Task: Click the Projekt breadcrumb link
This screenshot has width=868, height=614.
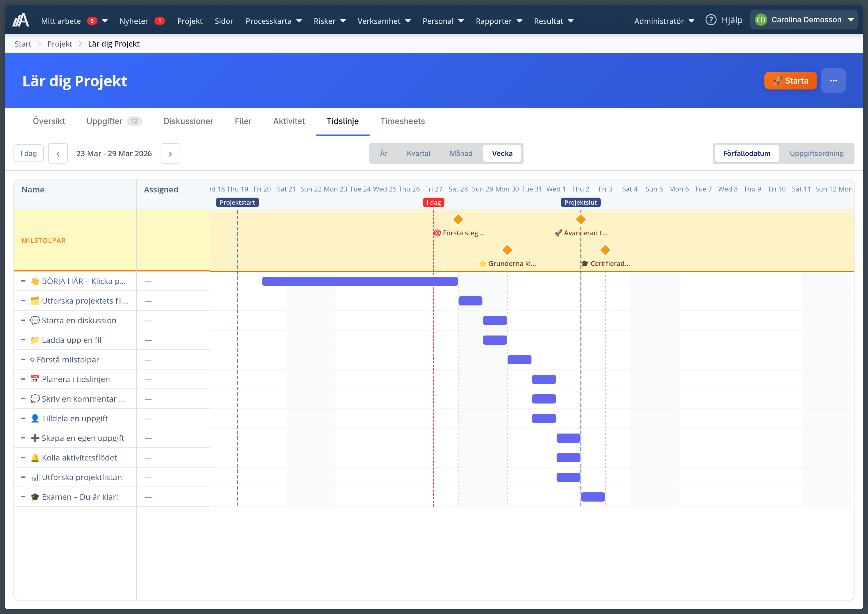Action: pos(59,44)
